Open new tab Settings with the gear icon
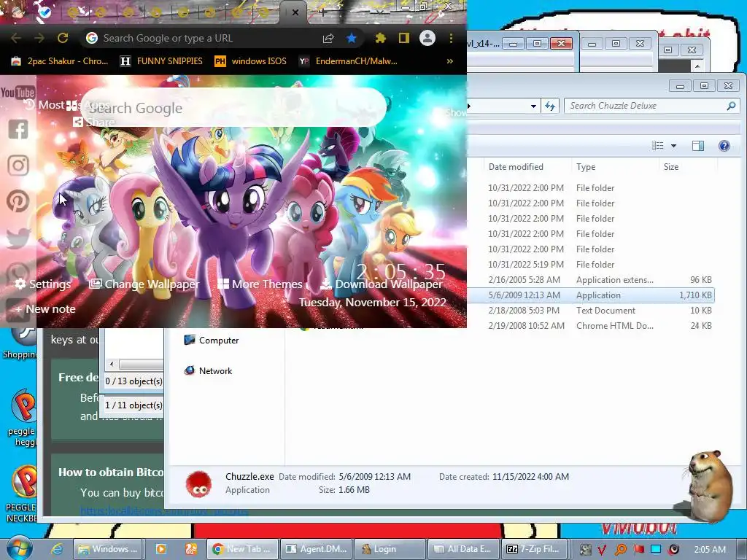Image resolution: width=747 pixels, height=560 pixels. (x=42, y=284)
